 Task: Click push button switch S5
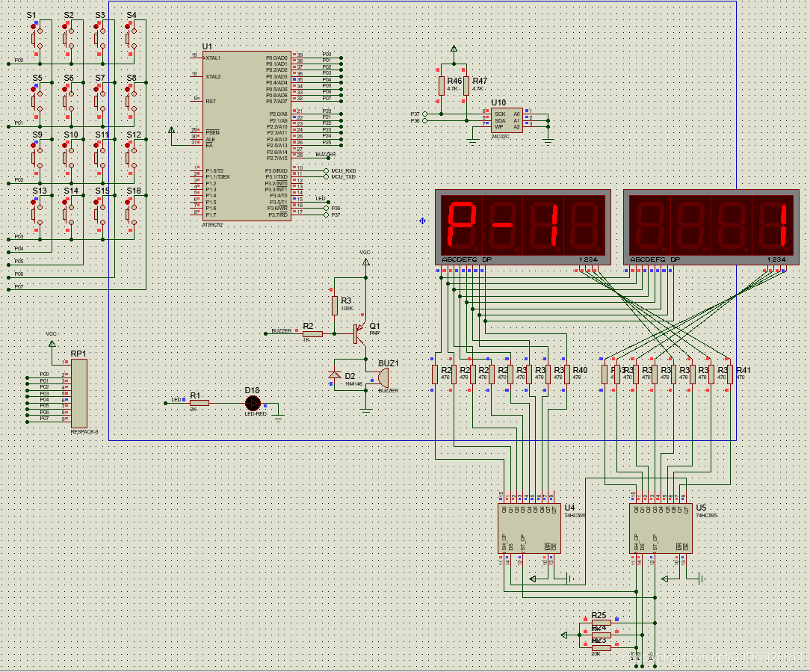click(x=36, y=102)
